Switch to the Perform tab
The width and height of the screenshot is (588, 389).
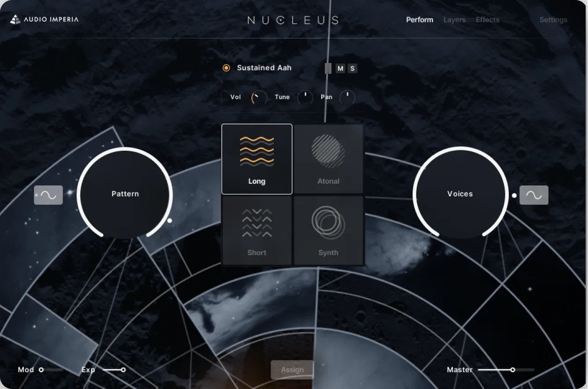(419, 20)
